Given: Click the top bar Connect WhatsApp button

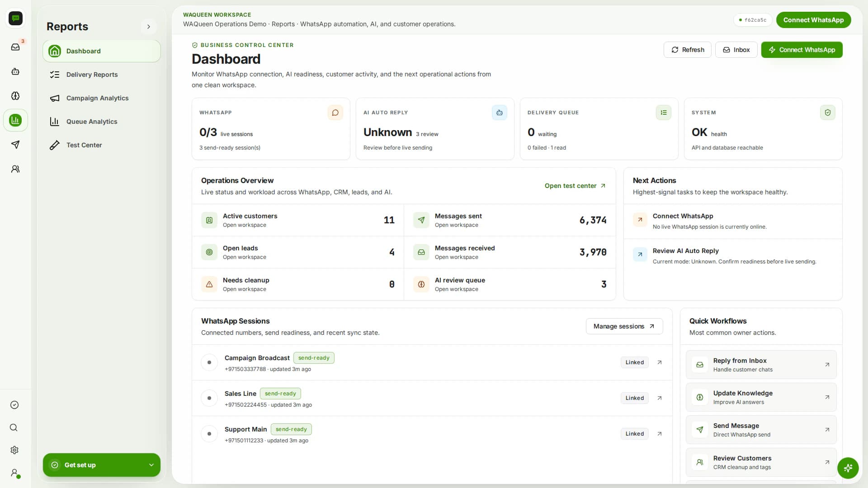Looking at the screenshot, I should (x=814, y=20).
